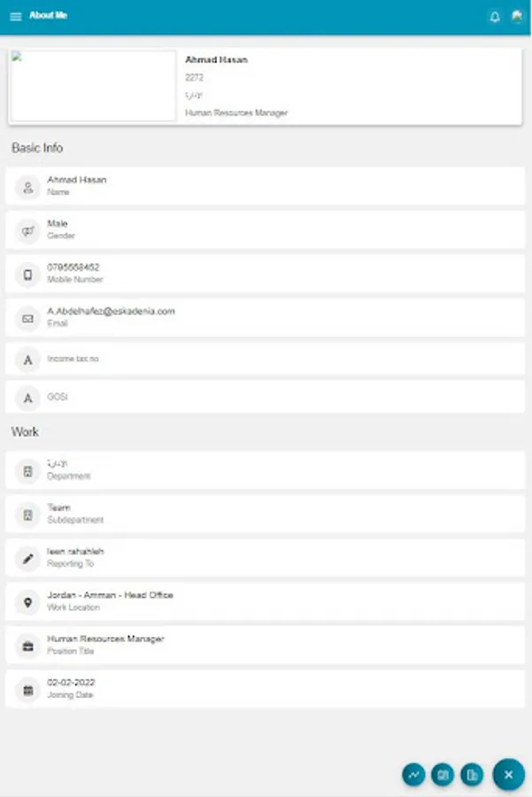Click the mobile number 0795558452

pos(73,267)
